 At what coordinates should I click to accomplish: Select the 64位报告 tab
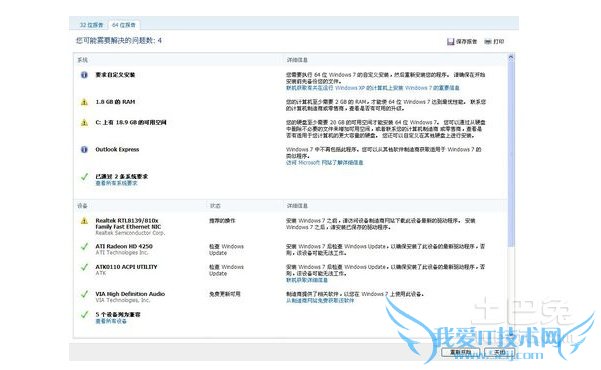tap(123, 25)
